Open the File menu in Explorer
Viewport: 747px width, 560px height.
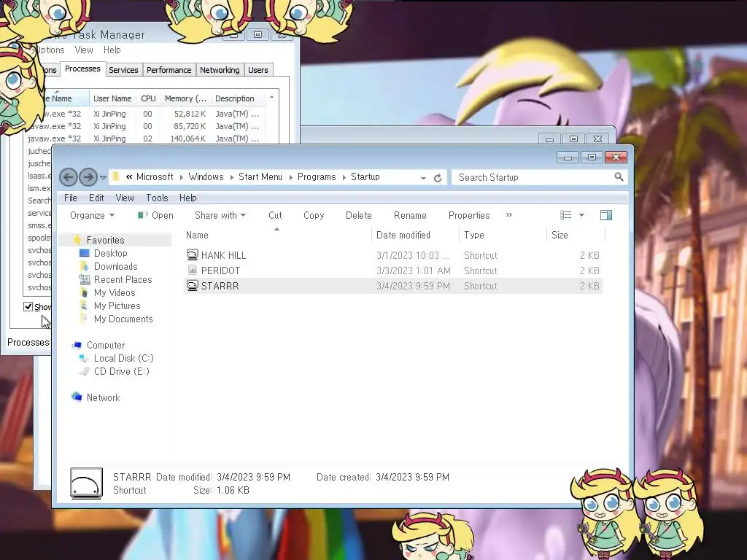[x=71, y=198]
